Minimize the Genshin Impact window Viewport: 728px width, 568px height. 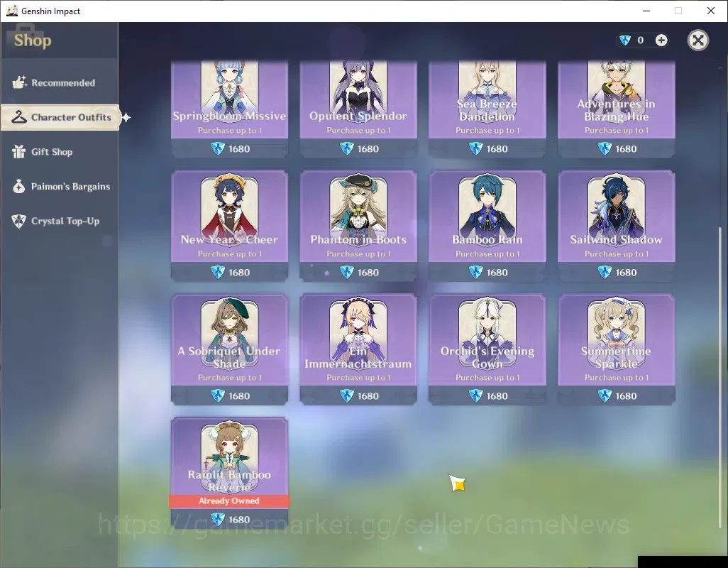[646, 11]
